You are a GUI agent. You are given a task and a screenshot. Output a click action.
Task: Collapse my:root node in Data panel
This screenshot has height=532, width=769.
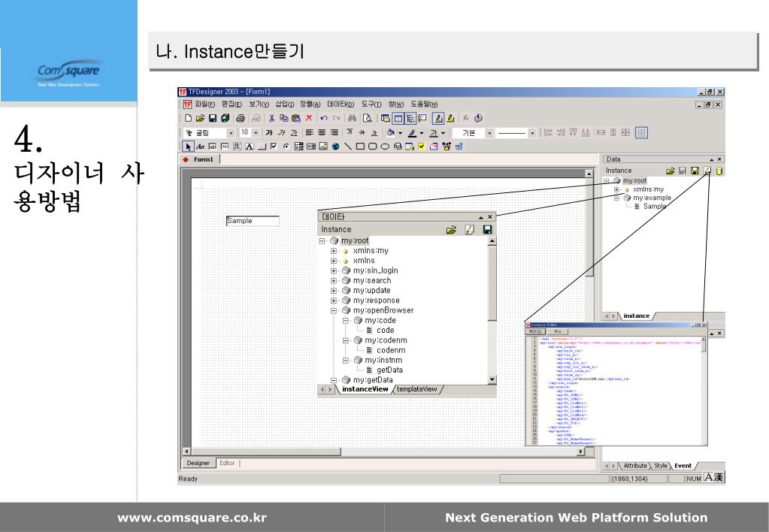tap(606, 181)
